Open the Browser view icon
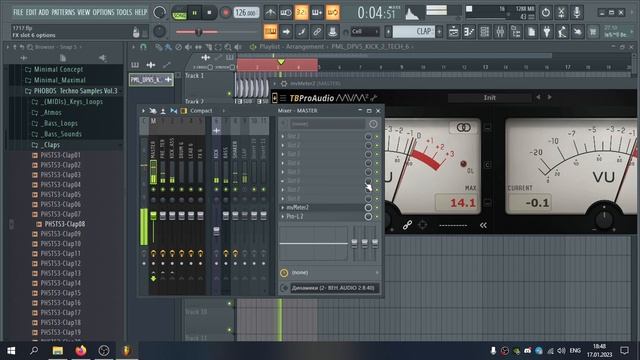 point(516,31)
